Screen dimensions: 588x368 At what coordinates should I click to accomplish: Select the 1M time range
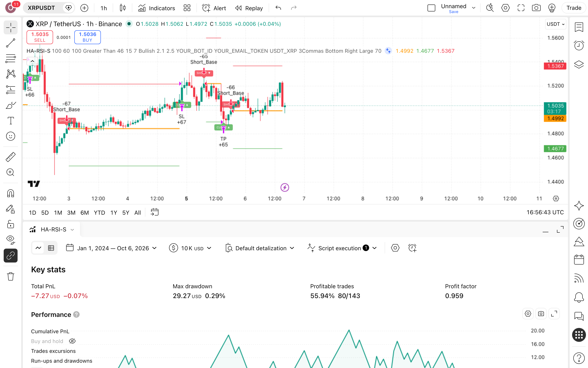click(58, 212)
